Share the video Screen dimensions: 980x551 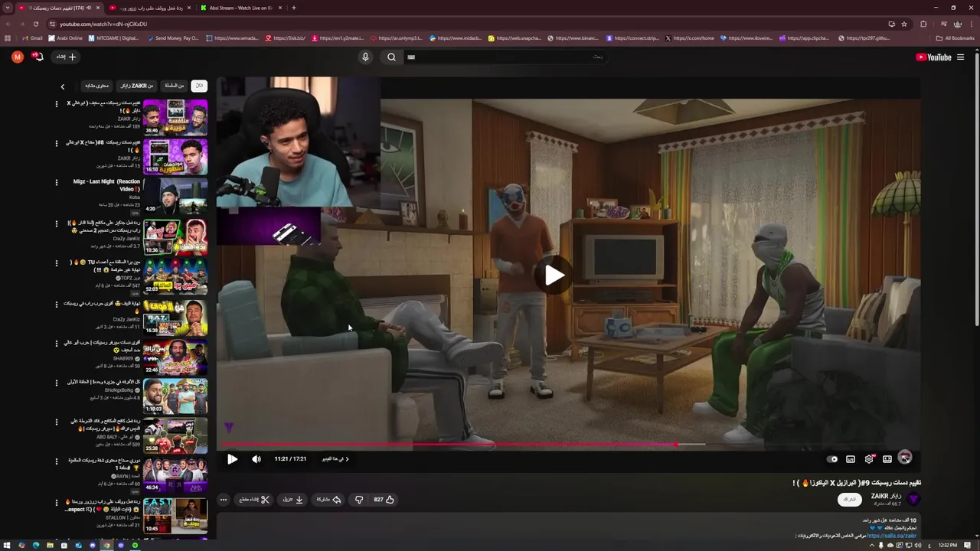coord(329,500)
